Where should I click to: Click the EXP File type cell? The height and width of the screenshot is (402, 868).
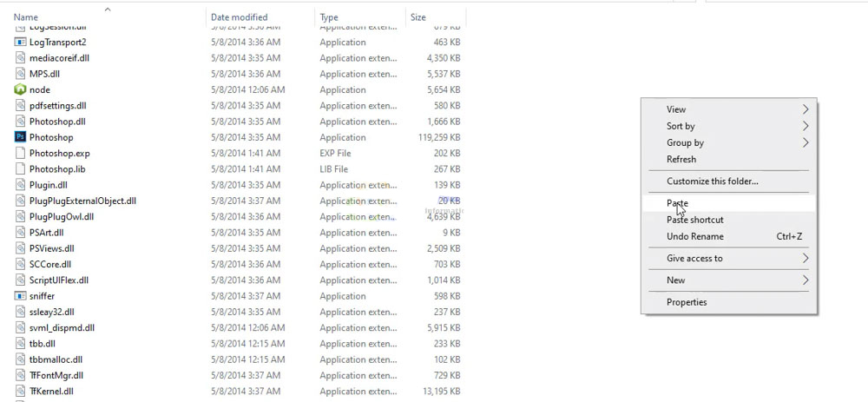click(x=335, y=153)
